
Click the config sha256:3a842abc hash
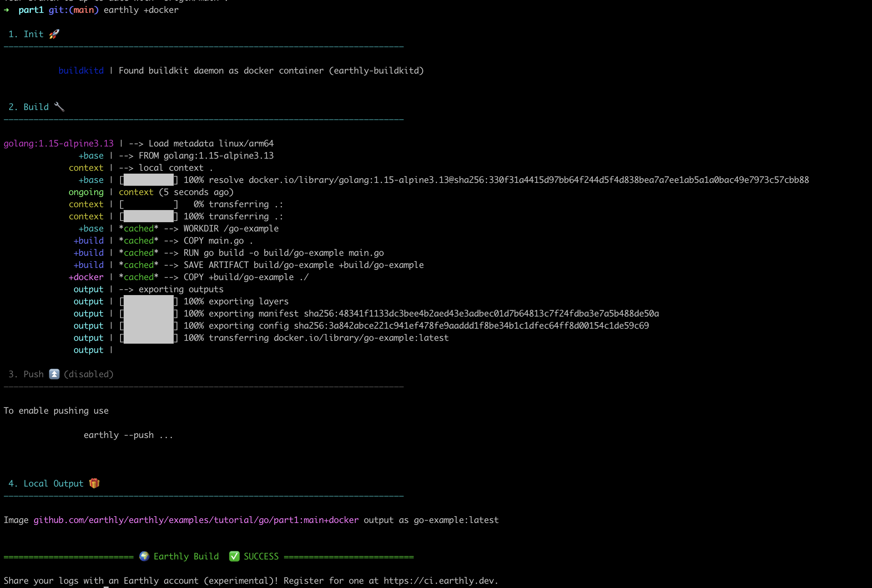471,325
